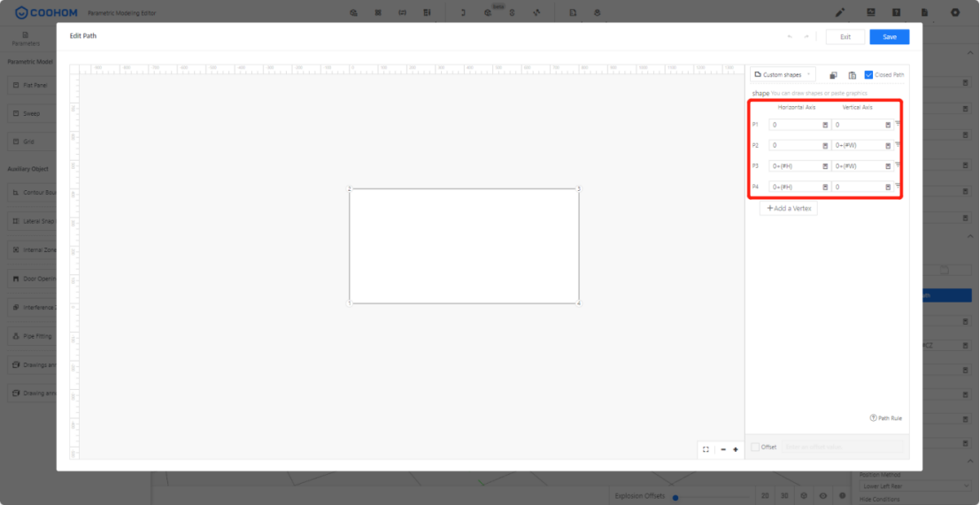Screen dimensions: 980x505
Task: Click the Vertical Axis column header
Action: [x=858, y=107]
